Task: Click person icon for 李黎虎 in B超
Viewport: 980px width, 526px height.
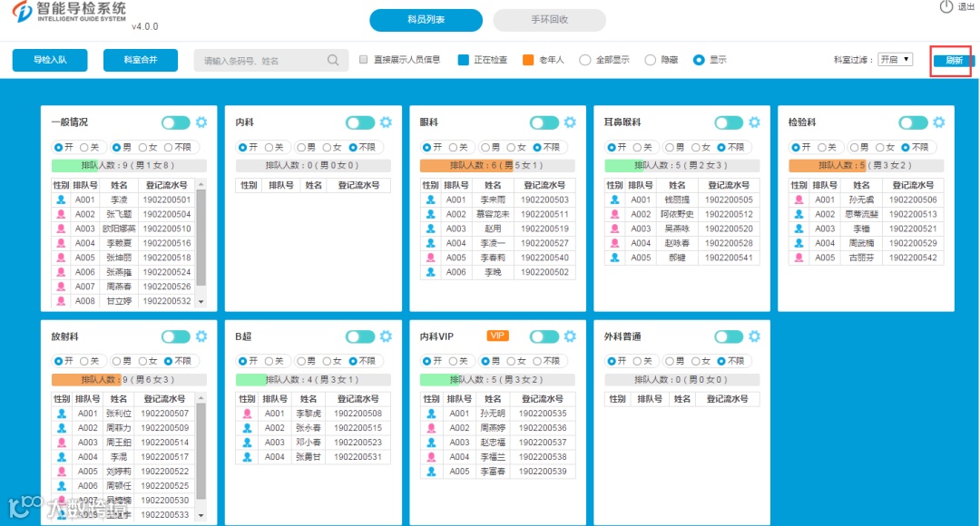Action: tap(247, 414)
